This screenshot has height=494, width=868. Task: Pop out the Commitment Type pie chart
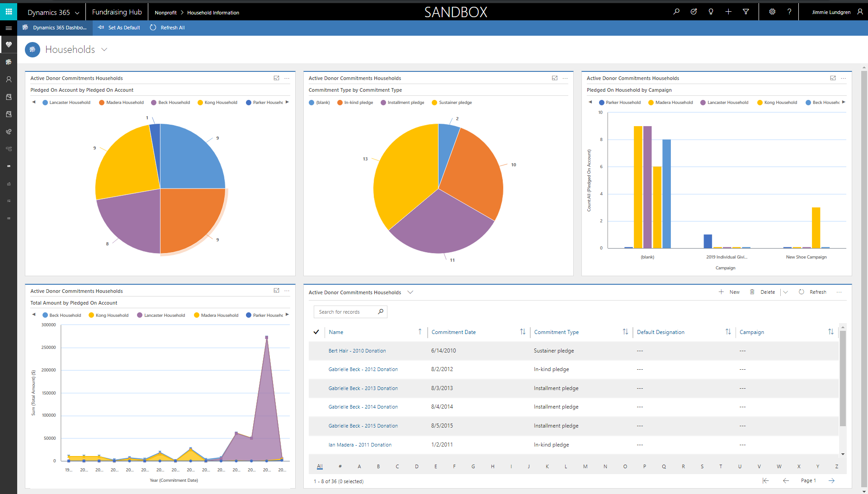tap(555, 78)
